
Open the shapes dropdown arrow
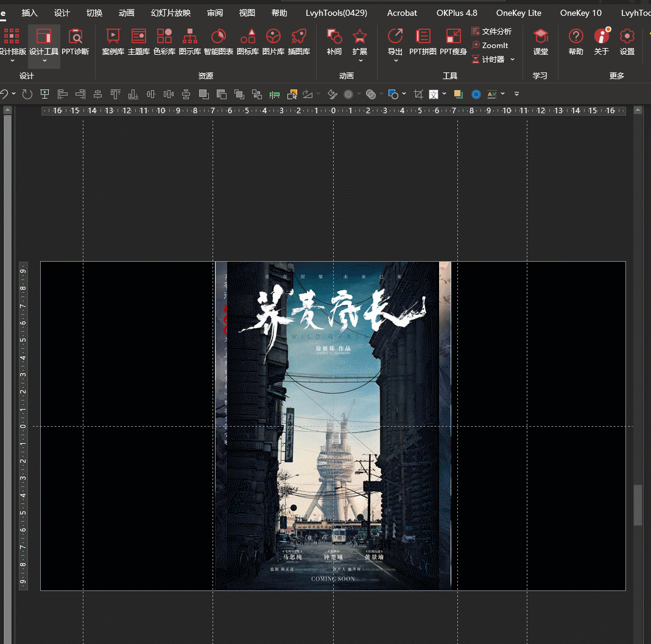tap(404, 94)
